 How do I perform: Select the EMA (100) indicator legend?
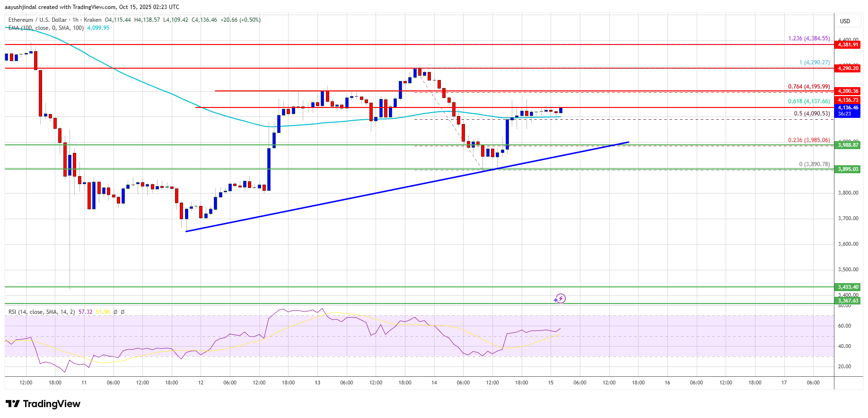[x=46, y=28]
